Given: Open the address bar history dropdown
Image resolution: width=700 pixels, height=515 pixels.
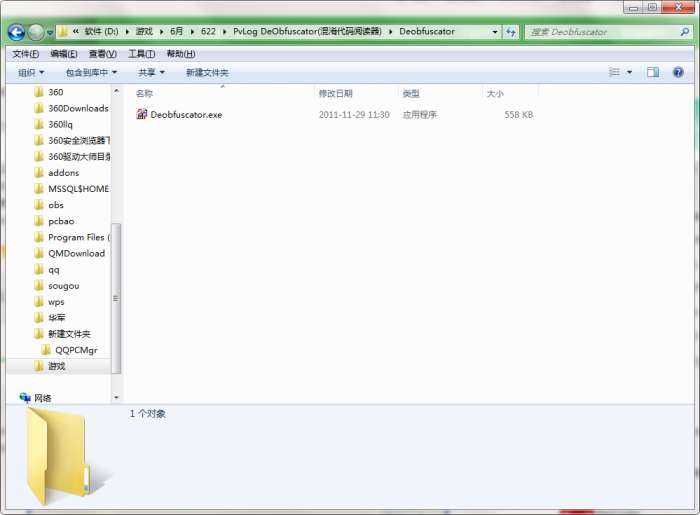Looking at the screenshot, I should [x=495, y=32].
